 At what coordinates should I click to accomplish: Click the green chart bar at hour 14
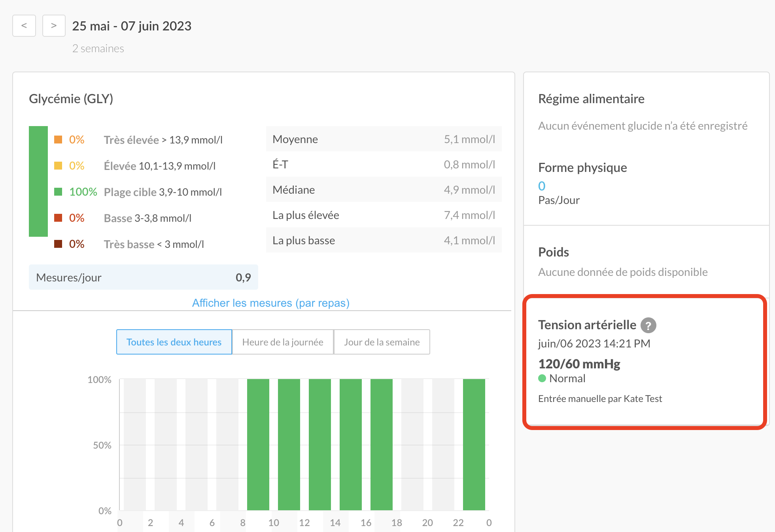tap(351, 445)
